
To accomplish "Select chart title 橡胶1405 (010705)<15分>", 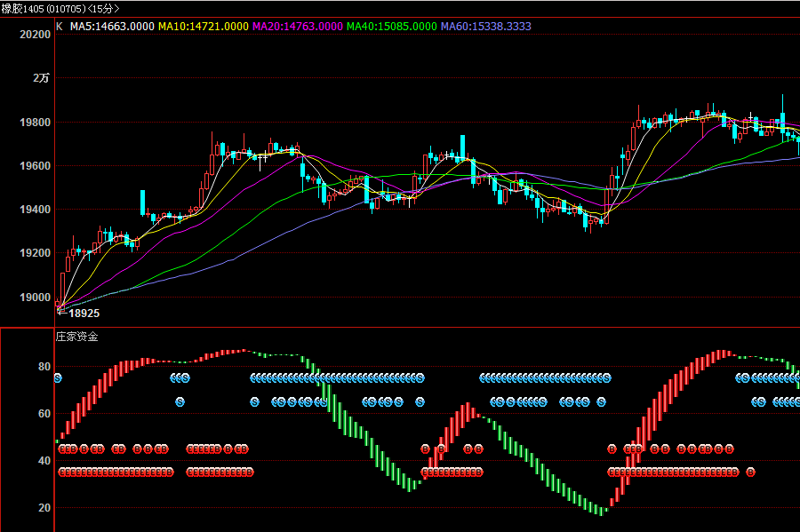I will point(60,9).
